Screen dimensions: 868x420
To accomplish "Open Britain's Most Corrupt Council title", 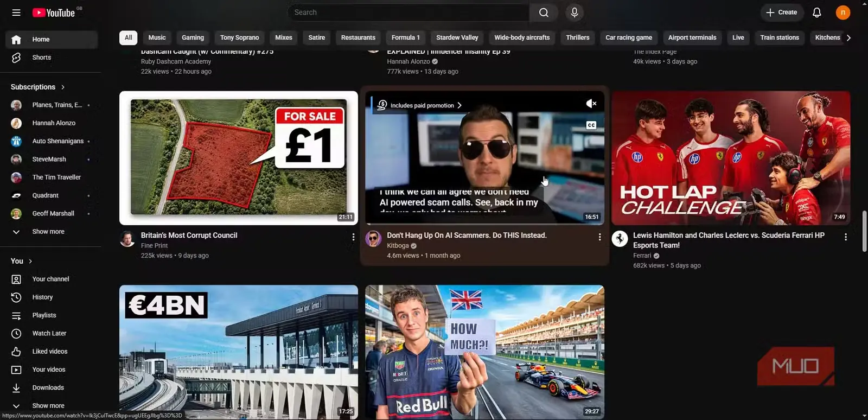I will coord(189,235).
